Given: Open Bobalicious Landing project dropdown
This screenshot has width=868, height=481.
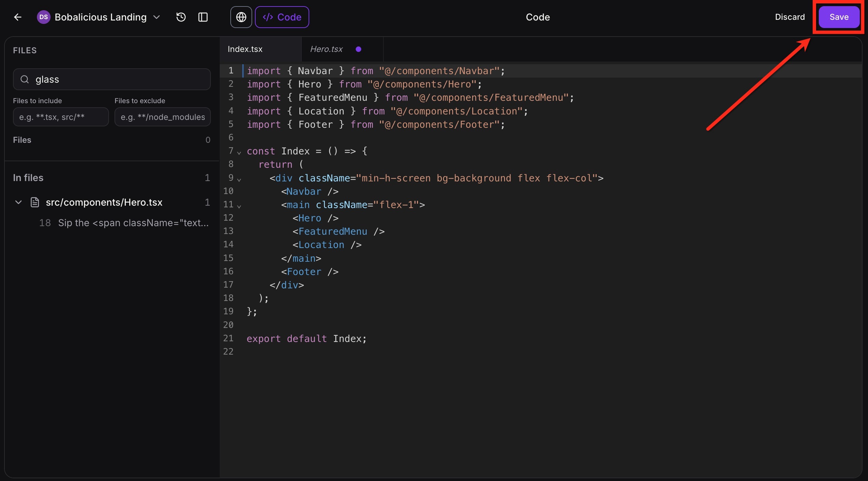Looking at the screenshot, I should point(157,17).
